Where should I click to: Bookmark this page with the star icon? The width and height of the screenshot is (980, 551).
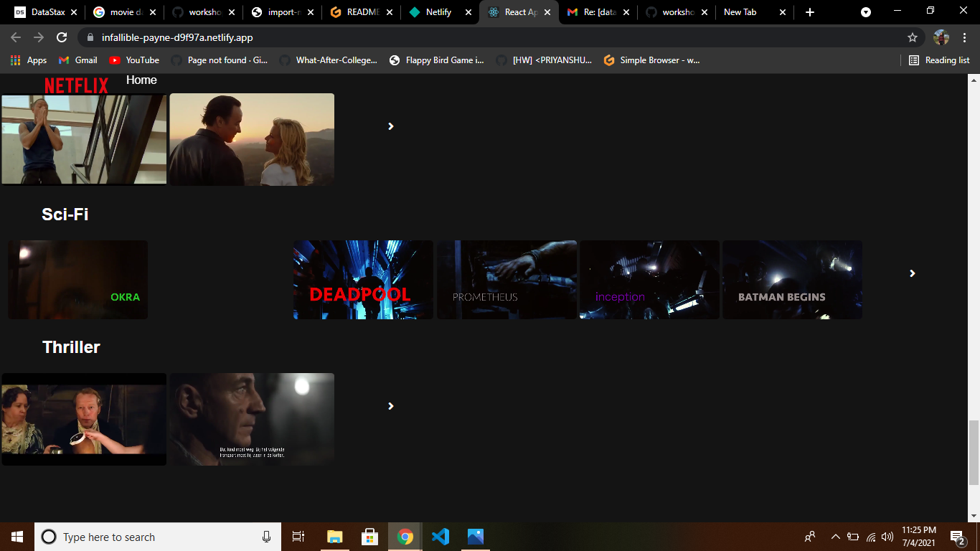pos(911,37)
